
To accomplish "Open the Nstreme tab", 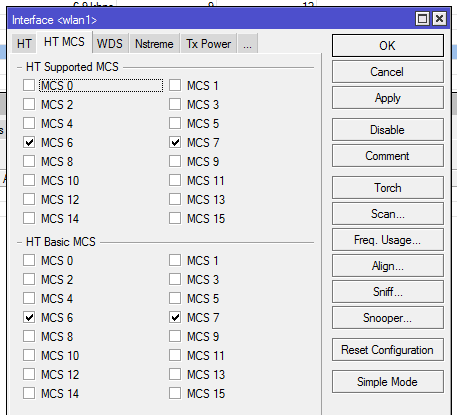I will (154, 44).
